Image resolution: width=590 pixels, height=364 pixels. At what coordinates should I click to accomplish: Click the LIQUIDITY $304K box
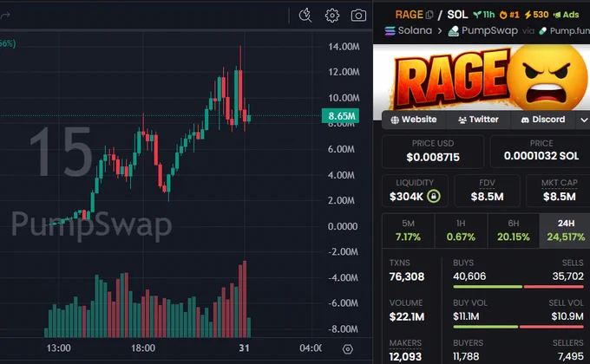tap(415, 191)
